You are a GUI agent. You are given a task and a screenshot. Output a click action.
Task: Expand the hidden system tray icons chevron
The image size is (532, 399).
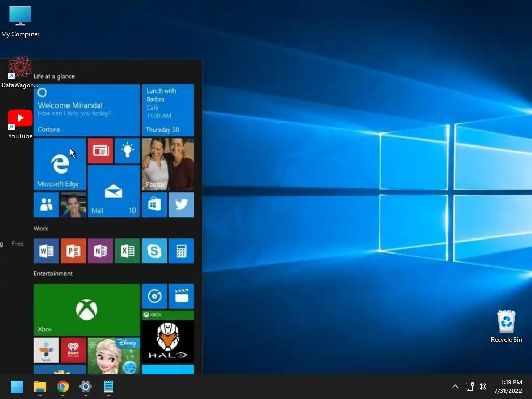(455, 387)
